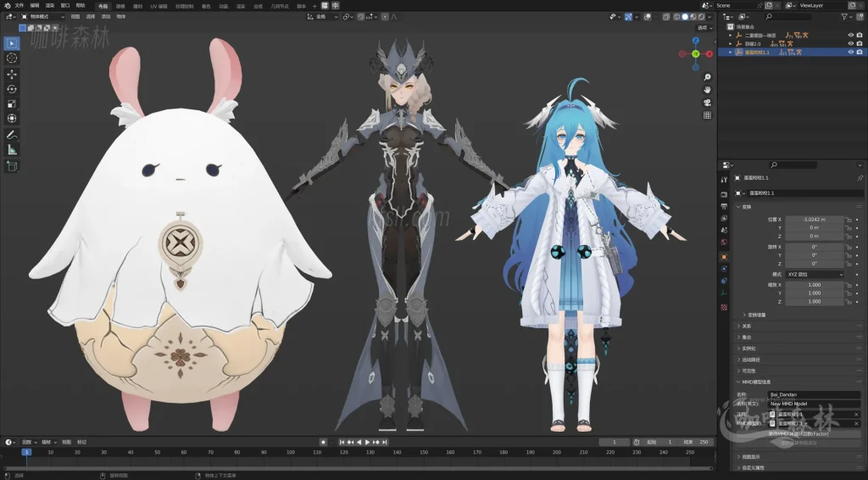
Task: Open the Scene properties tab
Action: (724, 231)
